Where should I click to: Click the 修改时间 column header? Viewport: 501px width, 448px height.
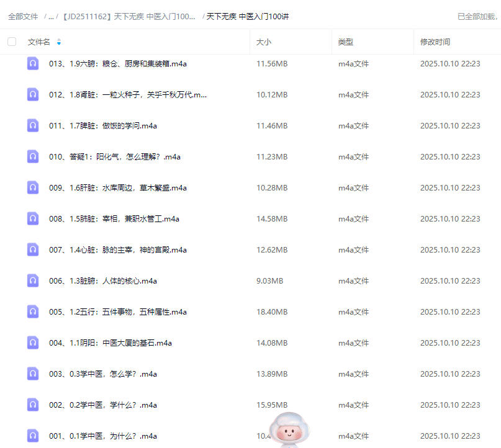coord(435,42)
